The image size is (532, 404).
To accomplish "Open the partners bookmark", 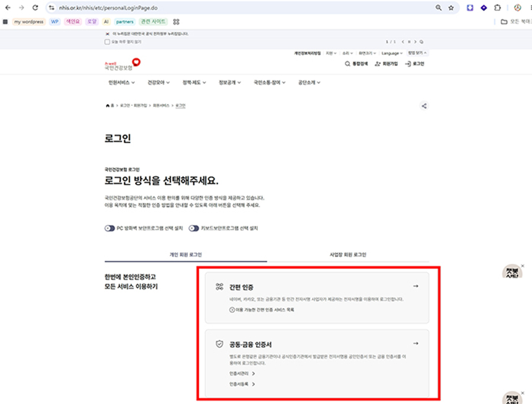I will click(125, 22).
